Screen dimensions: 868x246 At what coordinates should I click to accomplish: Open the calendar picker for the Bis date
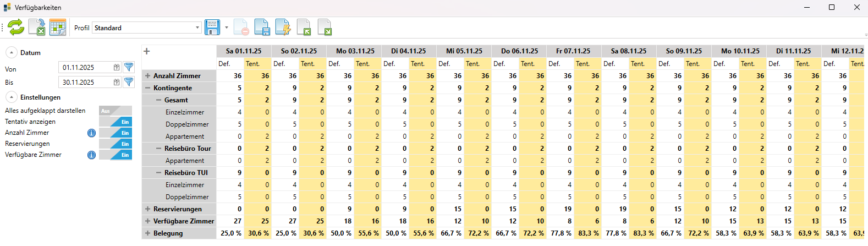click(x=117, y=82)
